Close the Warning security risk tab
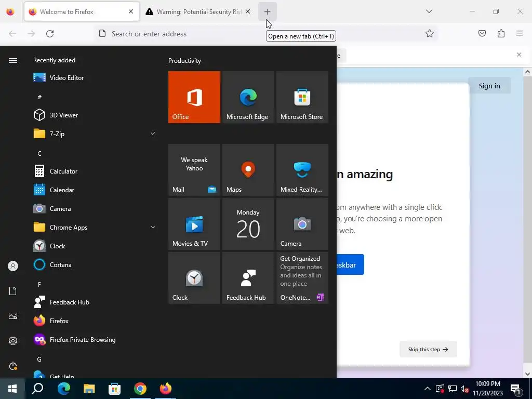The height and width of the screenshot is (399, 532). (248, 11)
